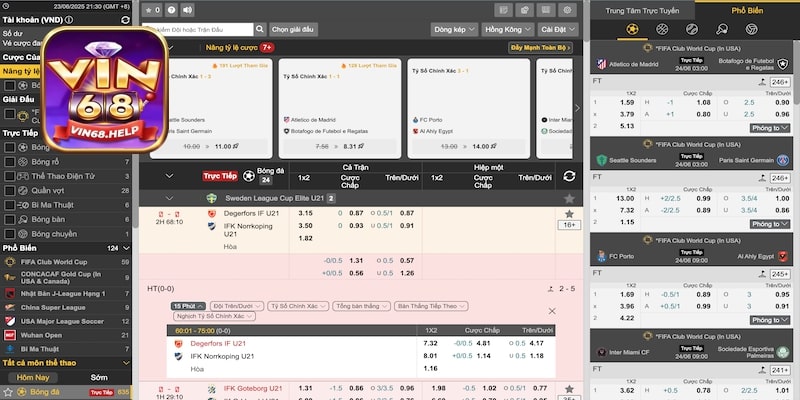Click the football icon beside Trực Tiếp header
Image resolution: width=800 pixels, height=400 pixels.
pyautogui.click(x=248, y=176)
